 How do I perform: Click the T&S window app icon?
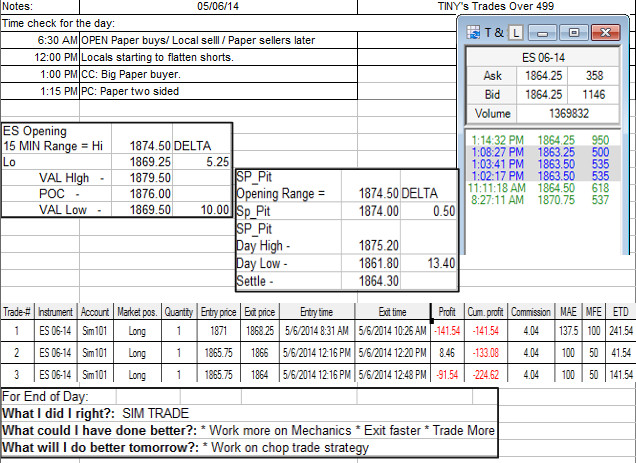pos(473,32)
